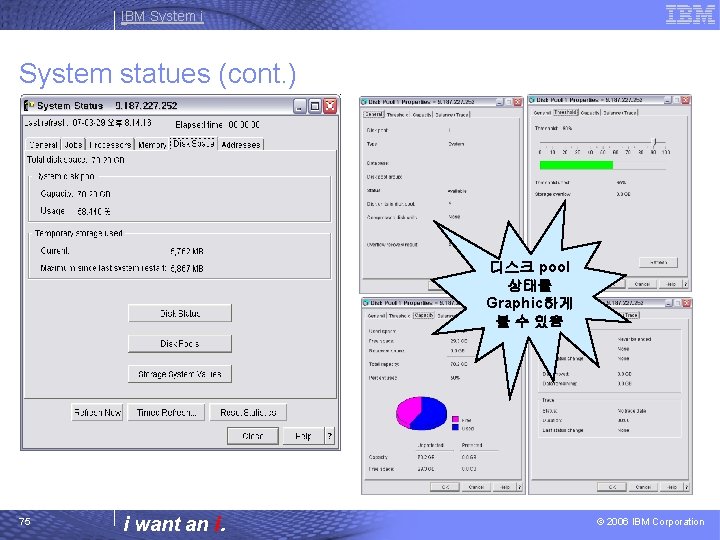The width and height of the screenshot is (720, 540).
Task: Select Capacity tab in top-left Disk Pool window
Action: pyautogui.click(x=422, y=114)
